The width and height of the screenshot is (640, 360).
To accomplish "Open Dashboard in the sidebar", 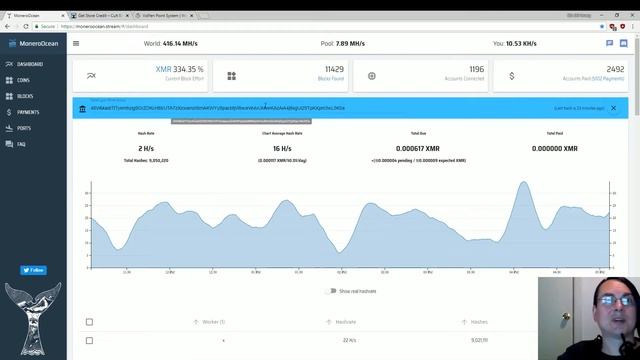I will pos(30,64).
